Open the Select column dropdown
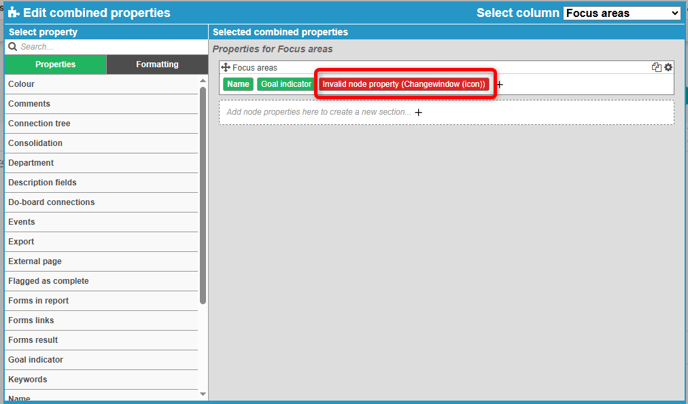 tap(621, 13)
